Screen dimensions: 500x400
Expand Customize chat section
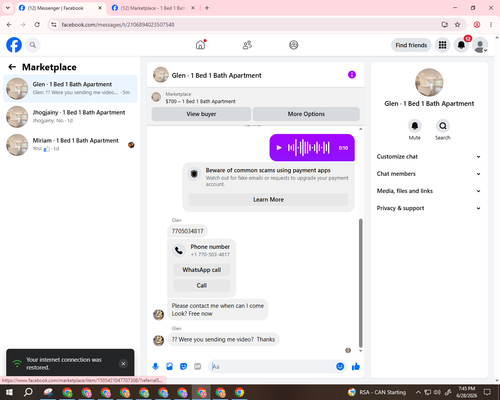[x=429, y=157]
